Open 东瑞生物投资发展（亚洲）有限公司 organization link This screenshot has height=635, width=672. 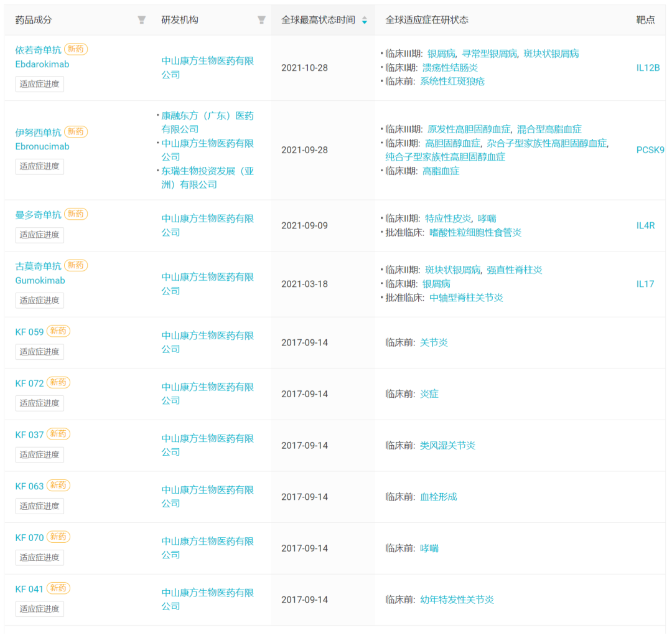tap(207, 178)
